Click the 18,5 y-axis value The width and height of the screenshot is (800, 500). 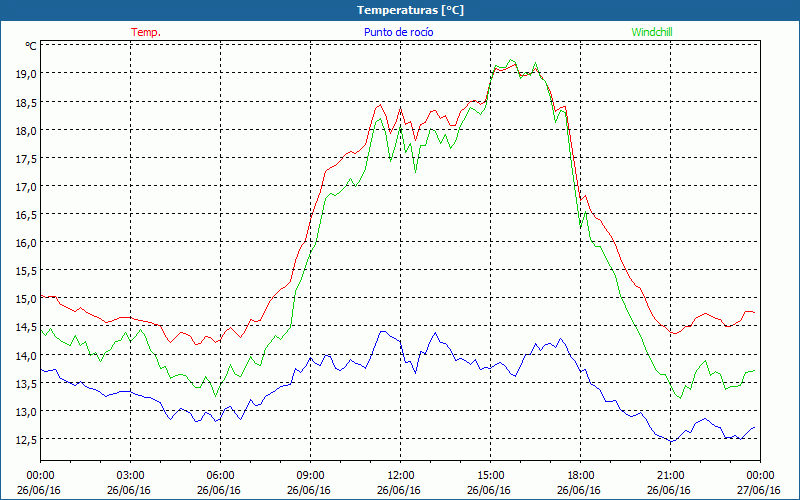[28, 103]
